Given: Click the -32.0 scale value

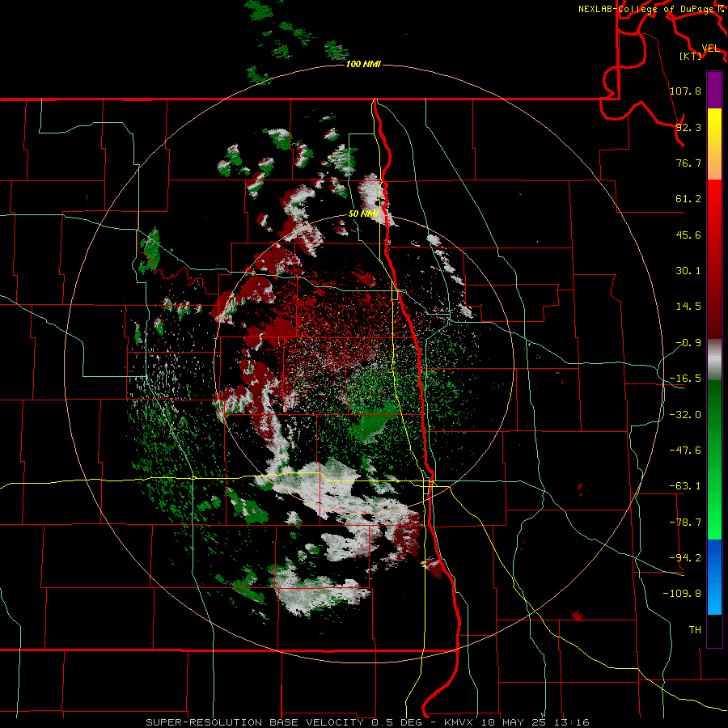Looking at the screenshot, I should (x=685, y=415).
